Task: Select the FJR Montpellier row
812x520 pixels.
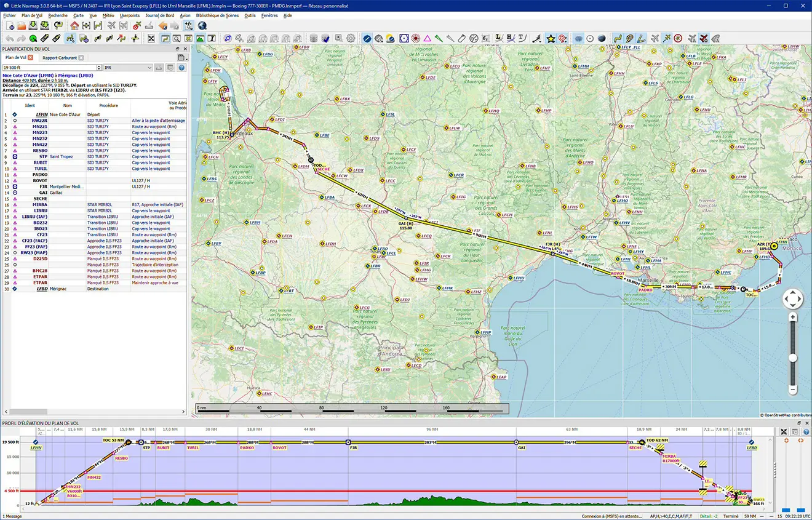Action: [x=94, y=186]
